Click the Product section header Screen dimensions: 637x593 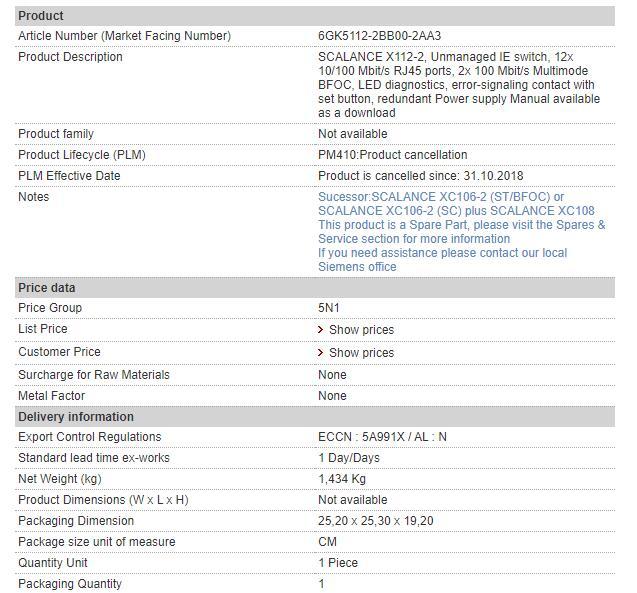pos(41,16)
